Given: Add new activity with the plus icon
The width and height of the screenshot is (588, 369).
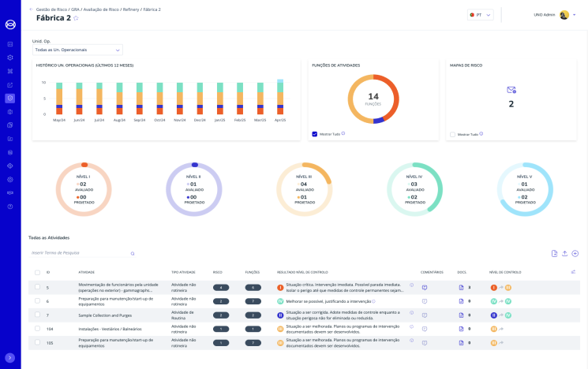Looking at the screenshot, I should coord(575,253).
